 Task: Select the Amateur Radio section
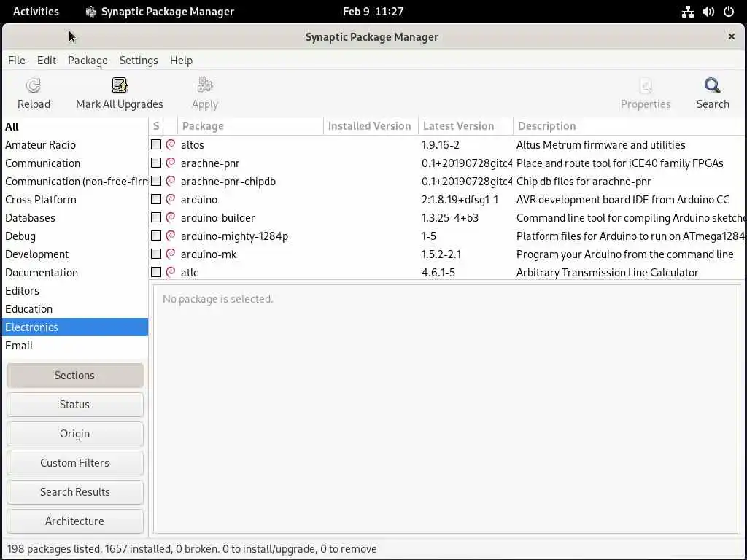(75, 145)
